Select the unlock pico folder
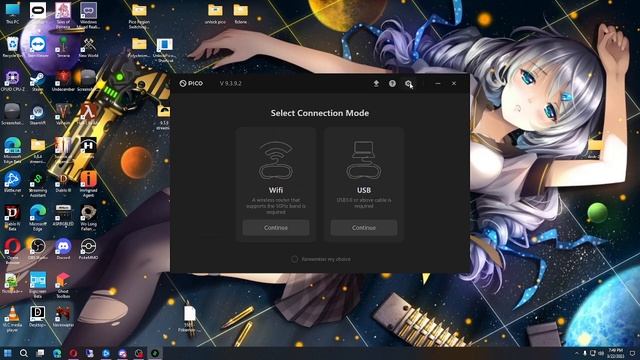Viewport: 640px width, 360px height. point(215,13)
